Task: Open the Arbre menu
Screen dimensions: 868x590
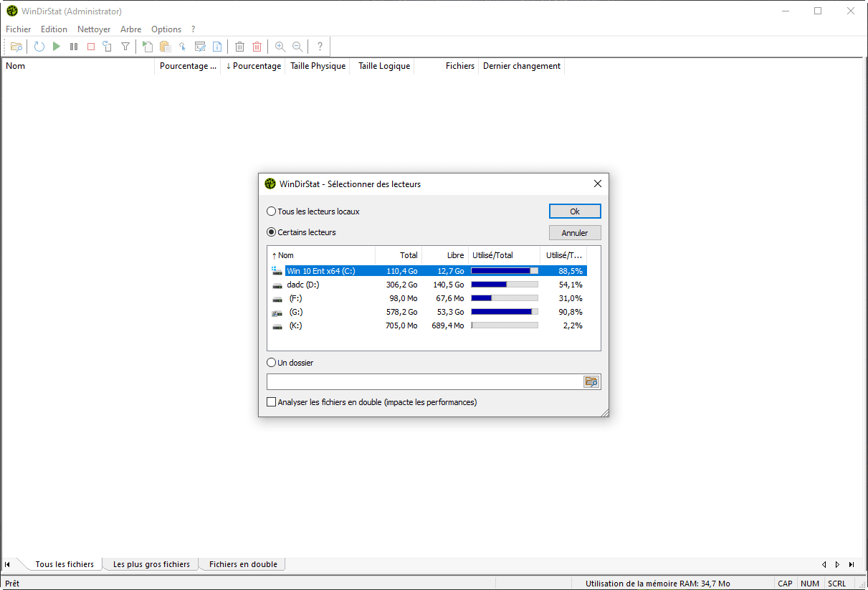Action: [x=130, y=29]
